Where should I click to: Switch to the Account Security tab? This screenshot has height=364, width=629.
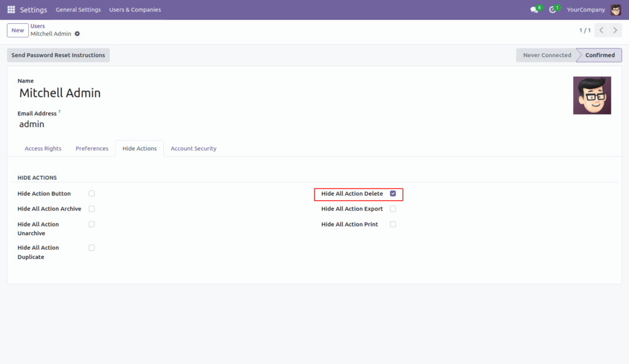(x=193, y=148)
